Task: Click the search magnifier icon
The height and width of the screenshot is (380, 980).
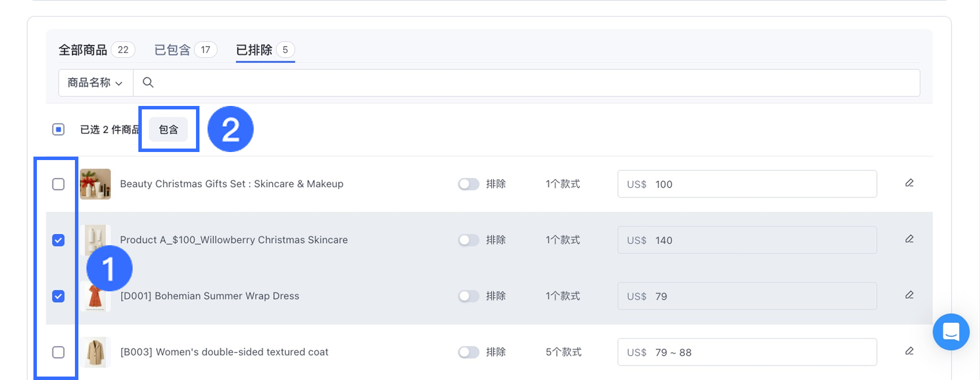Action: click(x=148, y=82)
